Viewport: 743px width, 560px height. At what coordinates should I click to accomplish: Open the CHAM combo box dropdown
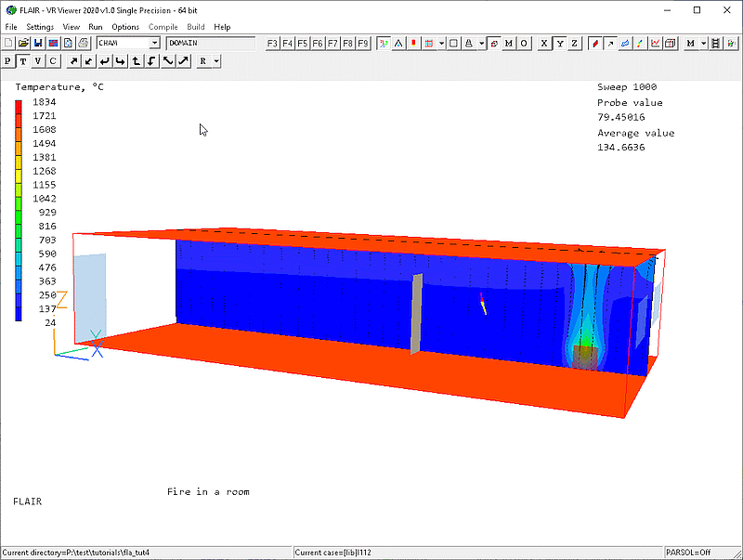(x=154, y=43)
